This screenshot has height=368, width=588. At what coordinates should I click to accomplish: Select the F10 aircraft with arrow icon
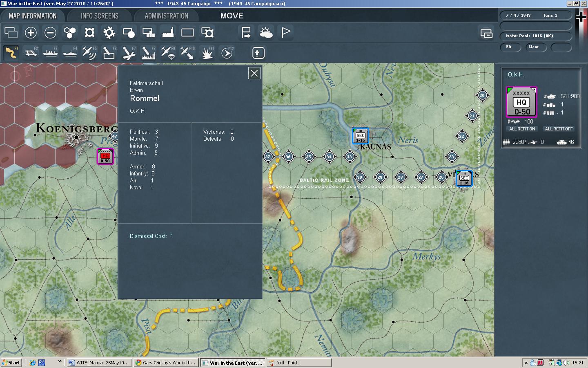[187, 53]
